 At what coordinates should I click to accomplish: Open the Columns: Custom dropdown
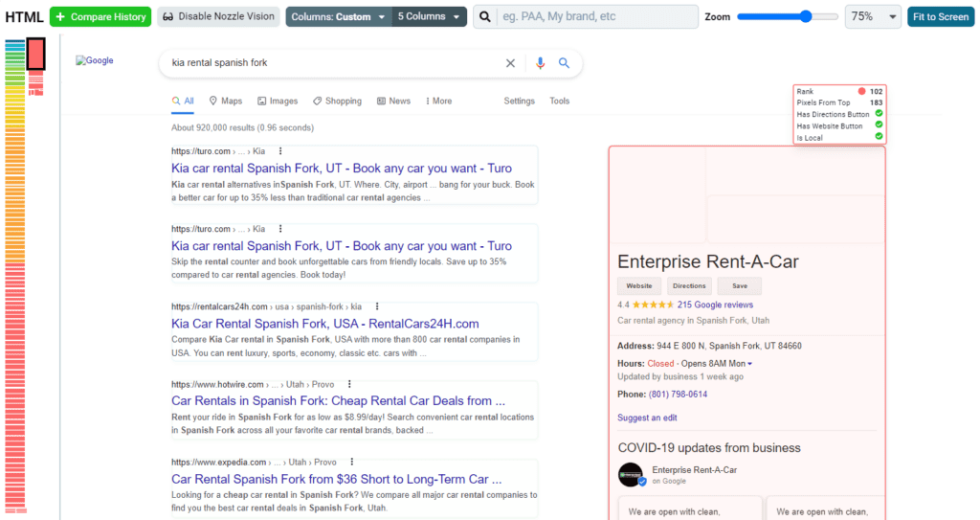[x=339, y=17]
